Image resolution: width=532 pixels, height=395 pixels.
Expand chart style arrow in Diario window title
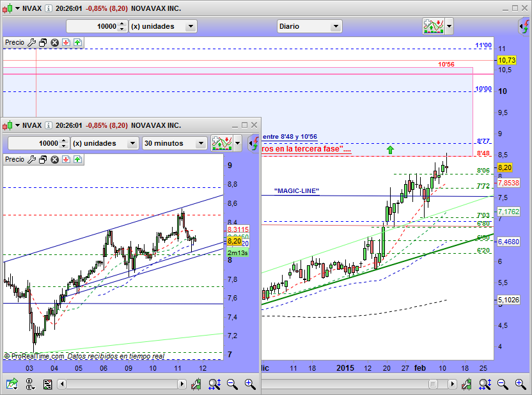pos(17,8)
